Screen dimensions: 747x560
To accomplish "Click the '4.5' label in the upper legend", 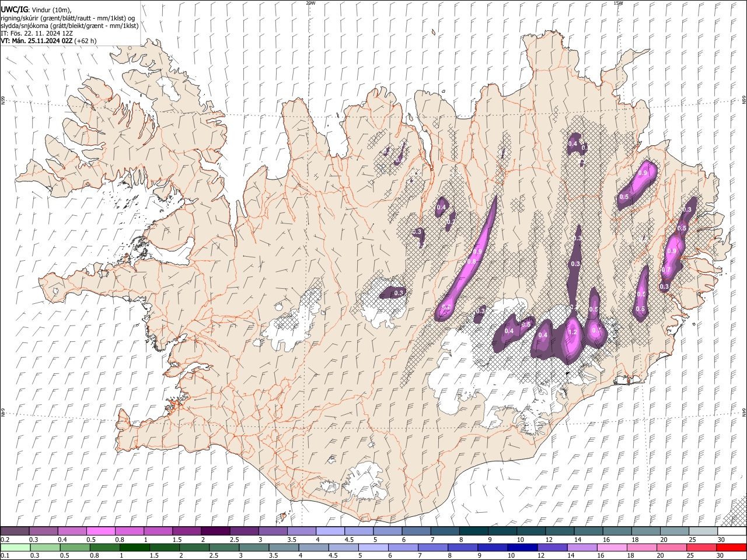I will tap(349, 540).
